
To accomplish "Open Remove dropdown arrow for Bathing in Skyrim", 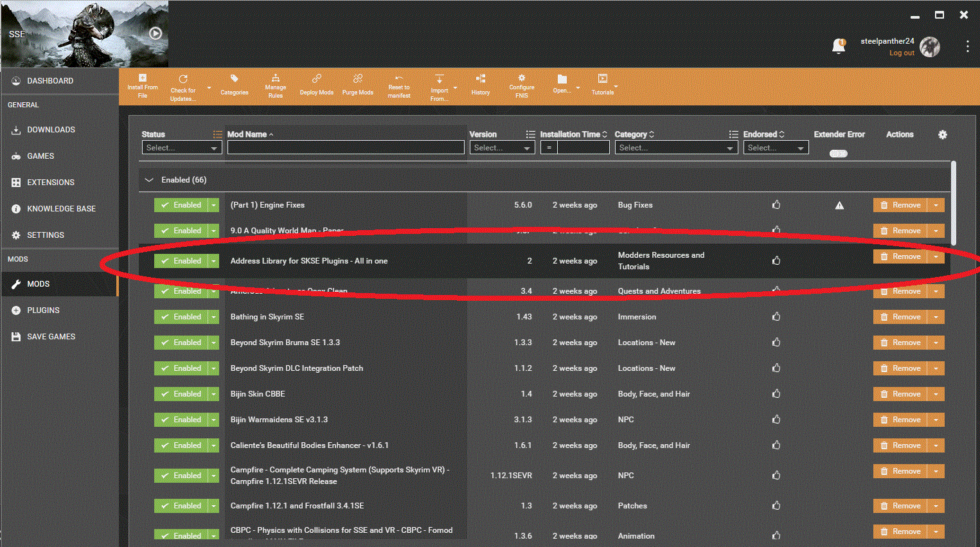I will click(x=936, y=317).
